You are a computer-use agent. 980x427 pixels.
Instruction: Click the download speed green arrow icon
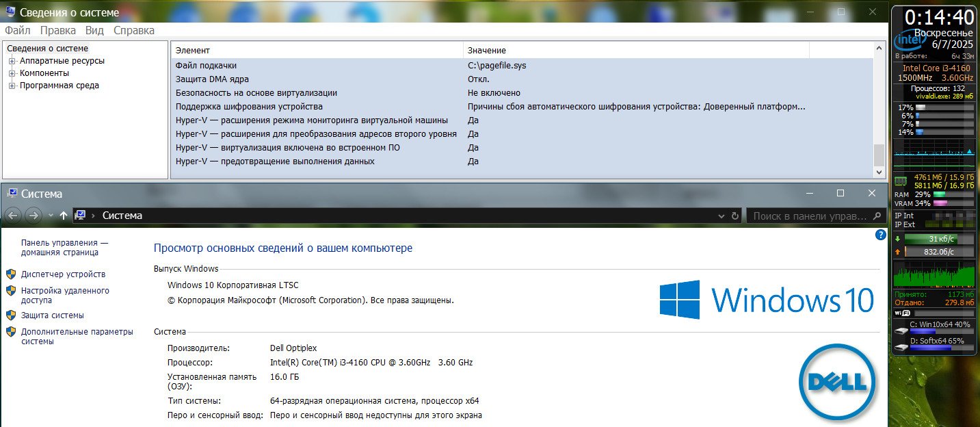tap(898, 240)
